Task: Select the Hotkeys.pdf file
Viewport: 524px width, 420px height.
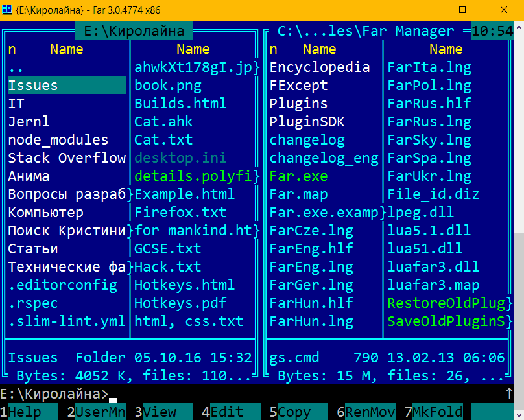Action: tap(180, 303)
